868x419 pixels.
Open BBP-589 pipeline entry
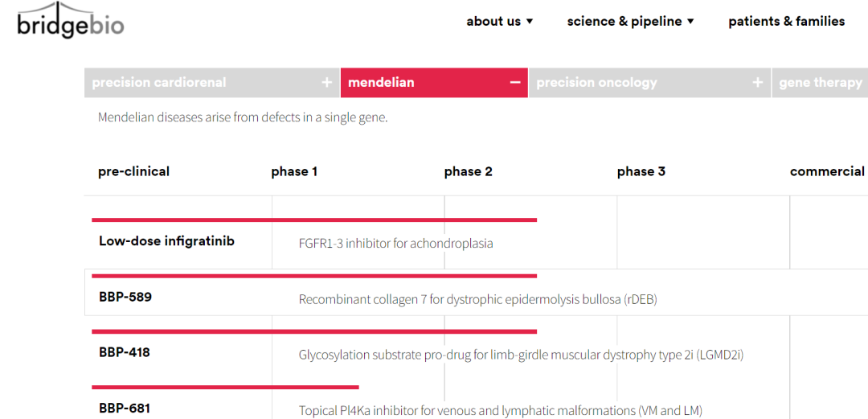pos(125,297)
